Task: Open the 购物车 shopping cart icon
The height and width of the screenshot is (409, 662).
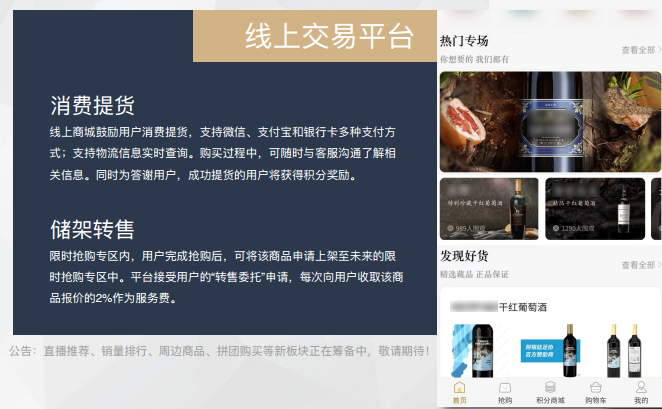Action: 596,393
